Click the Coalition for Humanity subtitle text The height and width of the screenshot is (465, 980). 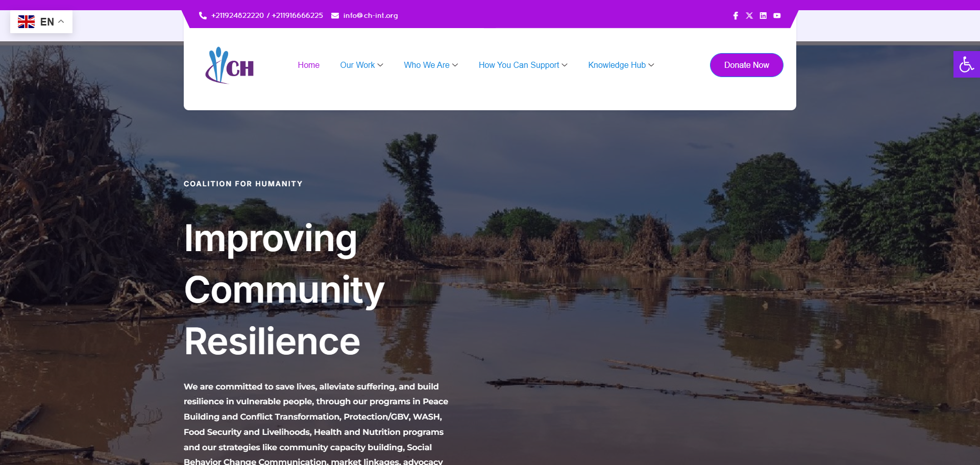243,184
